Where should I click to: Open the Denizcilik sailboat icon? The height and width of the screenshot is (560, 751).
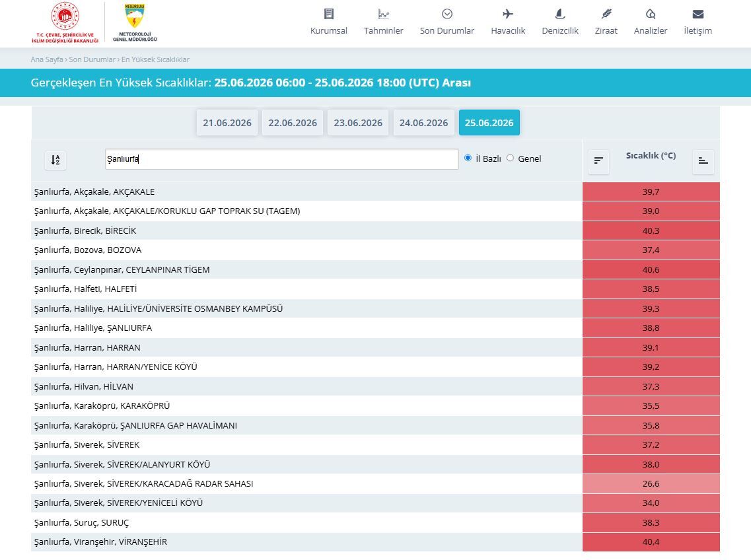coord(560,14)
